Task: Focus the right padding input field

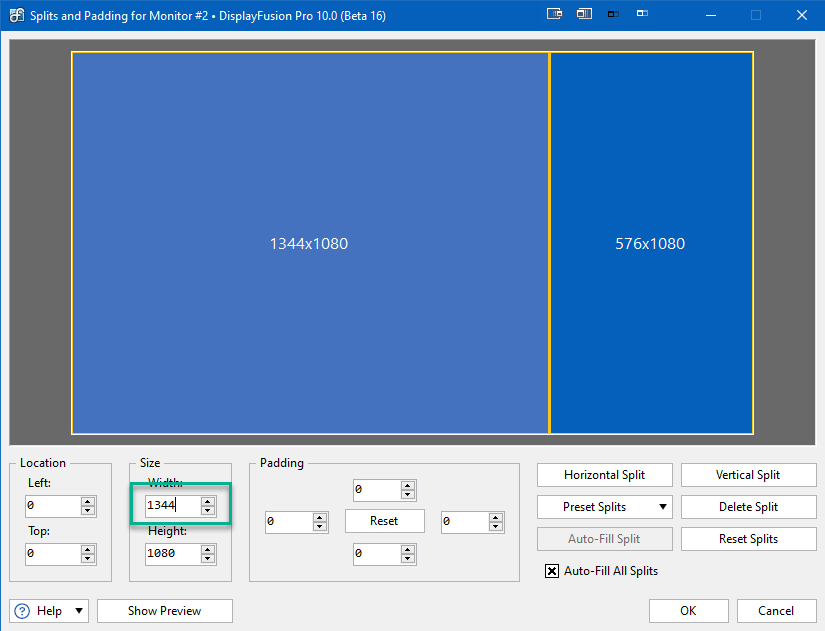Action: click(465, 522)
